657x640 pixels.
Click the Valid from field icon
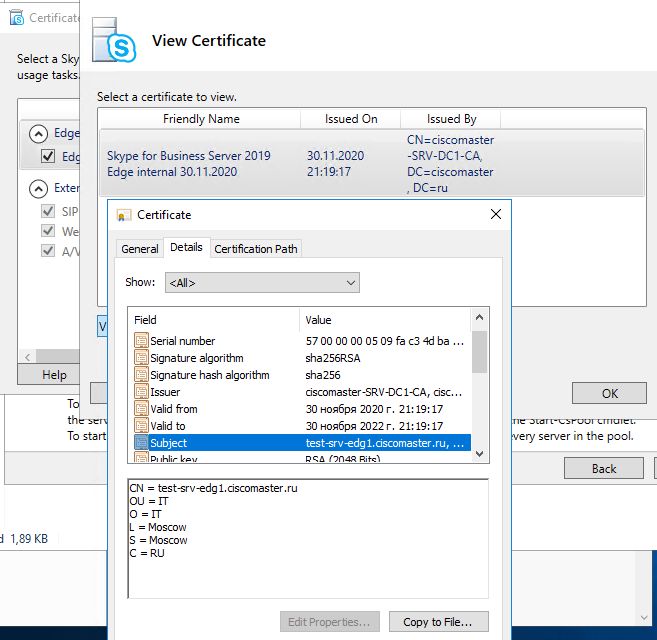pyautogui.click(x=141, y=409)
